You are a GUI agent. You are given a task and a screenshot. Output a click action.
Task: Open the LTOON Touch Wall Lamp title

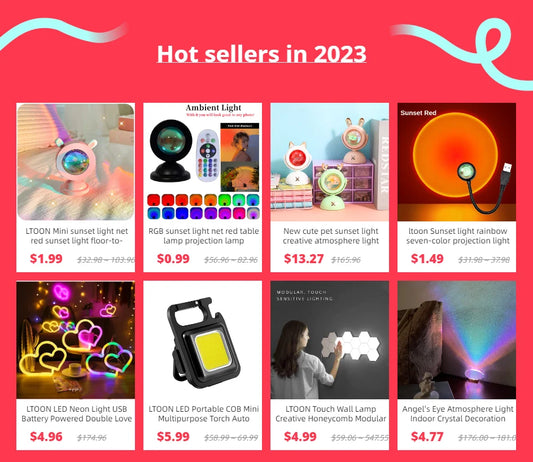coord(331,414)
